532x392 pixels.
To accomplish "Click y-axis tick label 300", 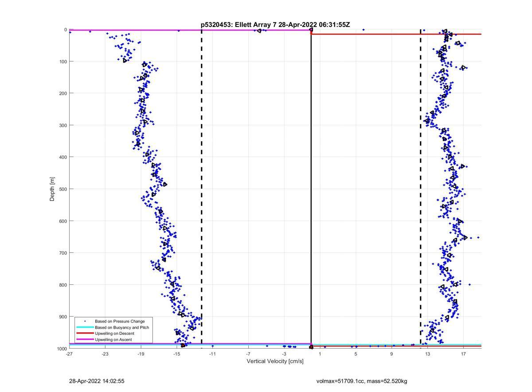I will 63,125.
